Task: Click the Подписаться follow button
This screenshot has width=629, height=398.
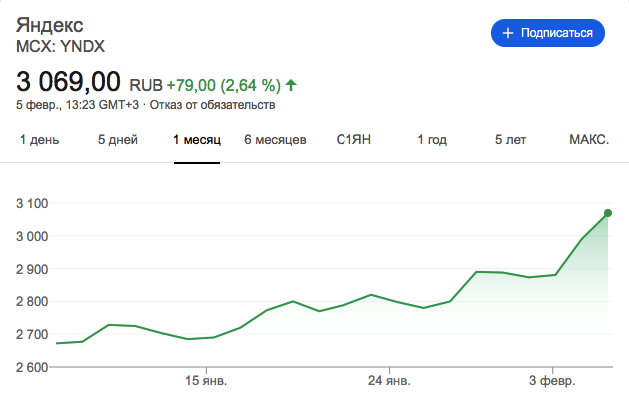Action: click(548, 33)
